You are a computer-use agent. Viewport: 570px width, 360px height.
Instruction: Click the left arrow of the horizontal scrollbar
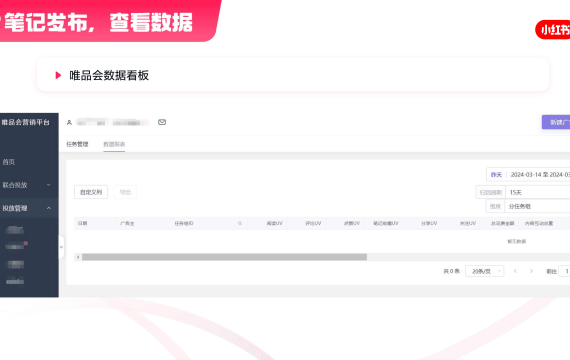[78, 257]
